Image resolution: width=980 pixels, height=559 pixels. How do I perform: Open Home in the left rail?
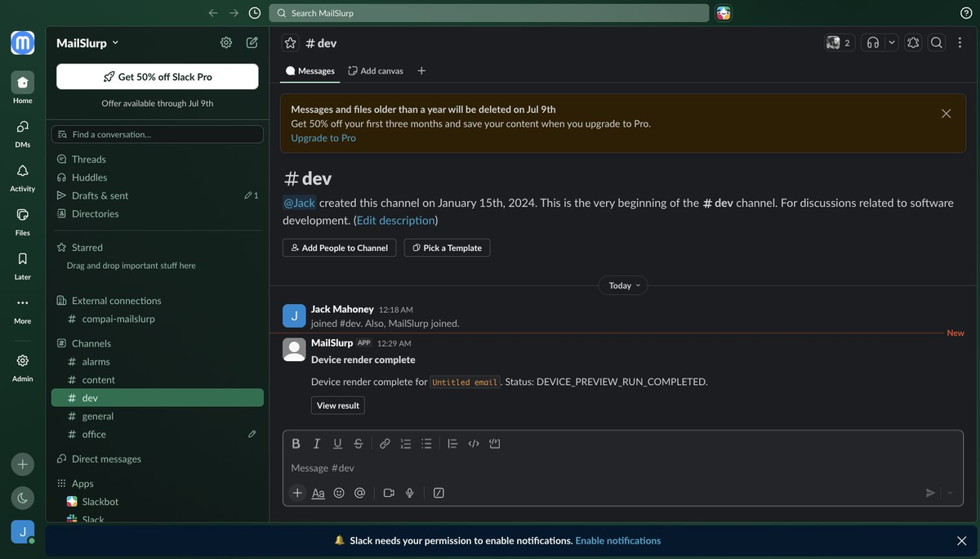(23, 88)
